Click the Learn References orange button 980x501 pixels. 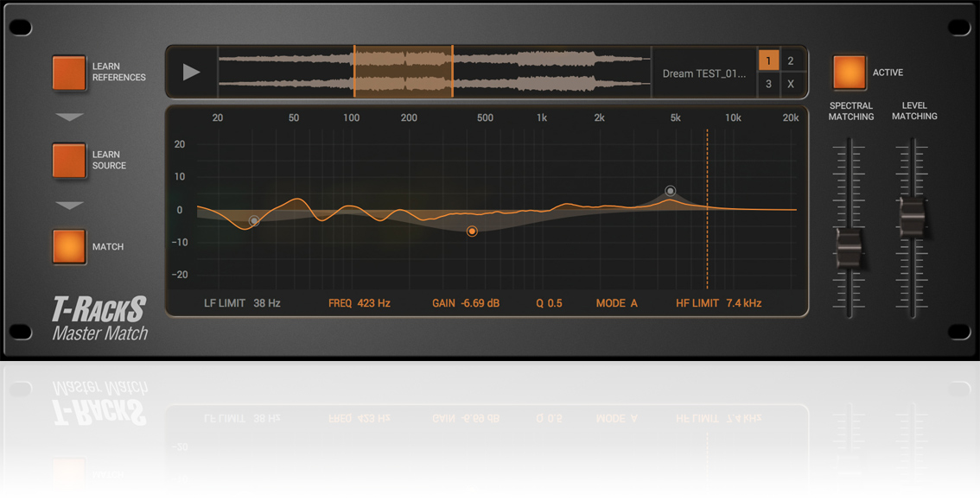pos(69,73)
